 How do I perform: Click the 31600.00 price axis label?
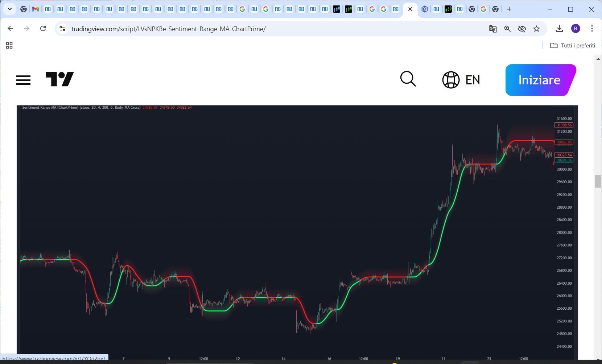pyautogui.click(x=564, y=119)
